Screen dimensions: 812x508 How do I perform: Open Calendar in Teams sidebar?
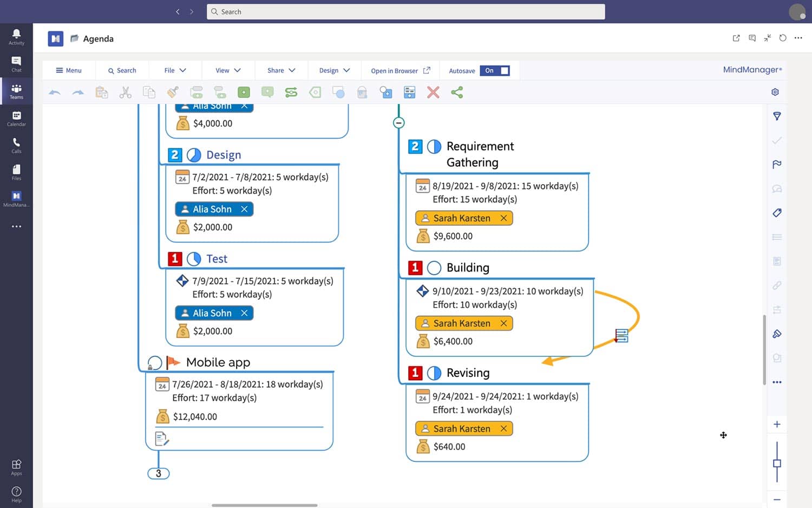point(16,119)
